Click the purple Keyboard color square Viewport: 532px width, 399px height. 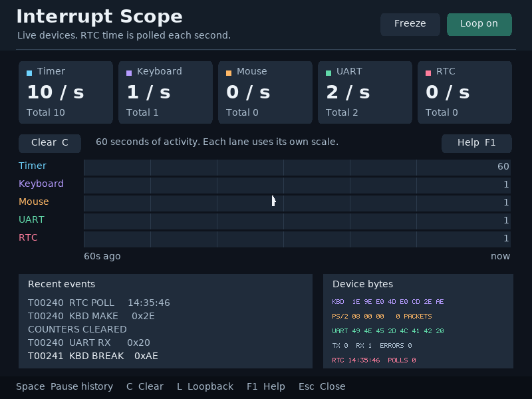tap(129, 73)
